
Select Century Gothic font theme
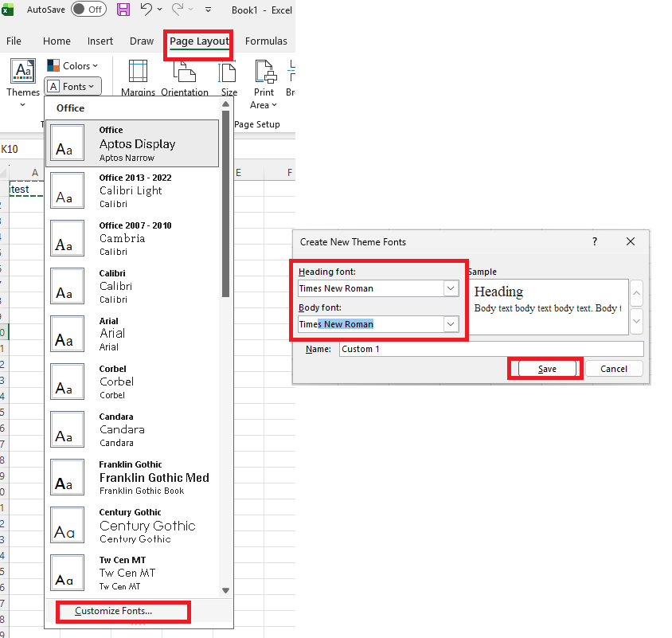(132, 525)
